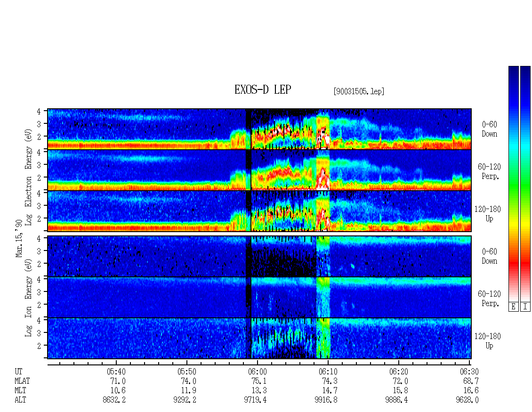The image size is (532, 412).
Task: Click the MLAT value 68.7
Action: 471,381
